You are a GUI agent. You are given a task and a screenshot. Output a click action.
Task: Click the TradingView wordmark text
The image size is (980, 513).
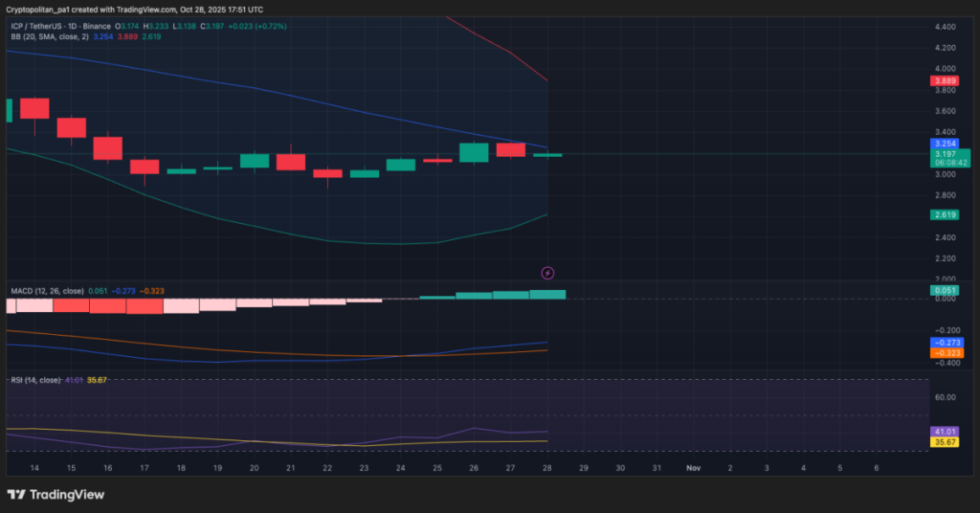(x=67, y=495)
